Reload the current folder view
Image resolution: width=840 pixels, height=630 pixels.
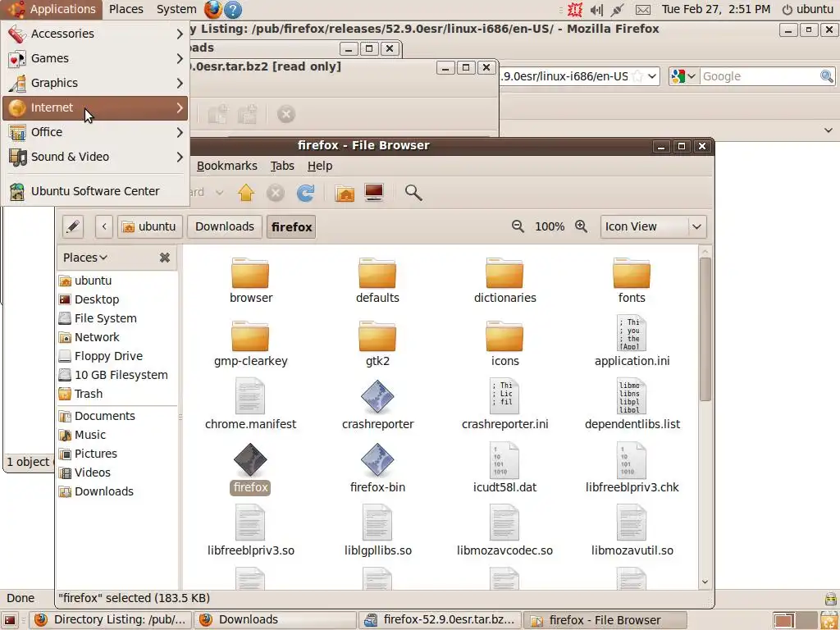pyautogui.click(x=305, y=192)
